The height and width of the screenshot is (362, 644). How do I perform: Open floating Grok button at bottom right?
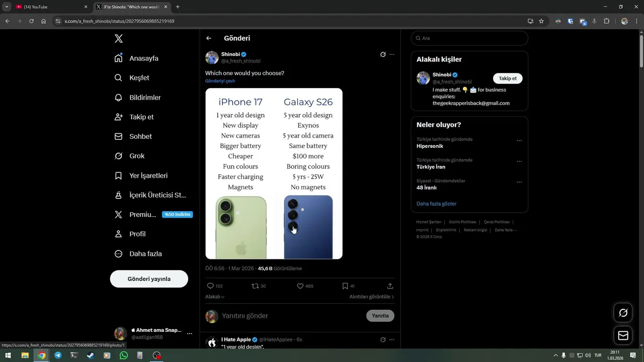[623, 313]
